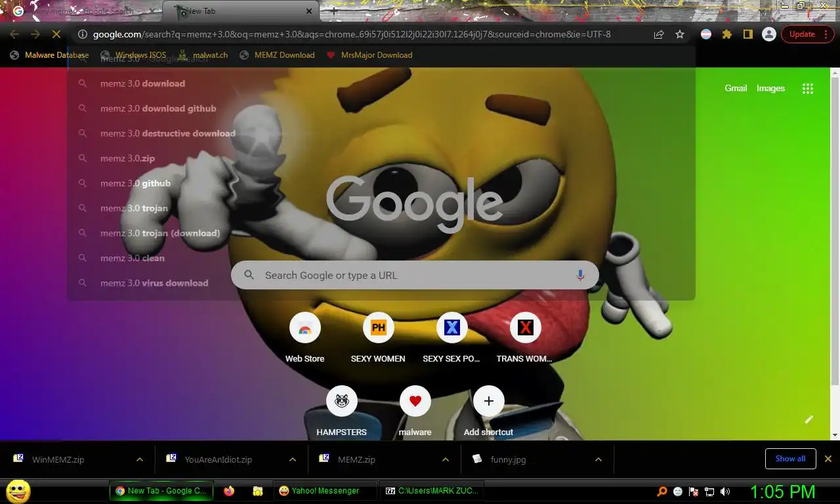The width and height of the screenshot is (840, 504).
Task: Click the volume speaker tray icon
Action: click(725, 492)
